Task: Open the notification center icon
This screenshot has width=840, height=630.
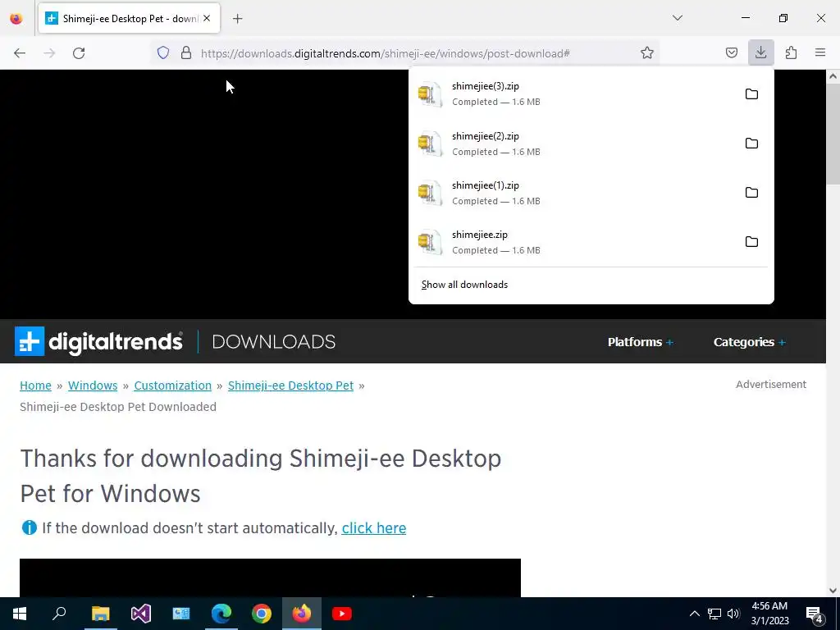Action: pos(815,614)
